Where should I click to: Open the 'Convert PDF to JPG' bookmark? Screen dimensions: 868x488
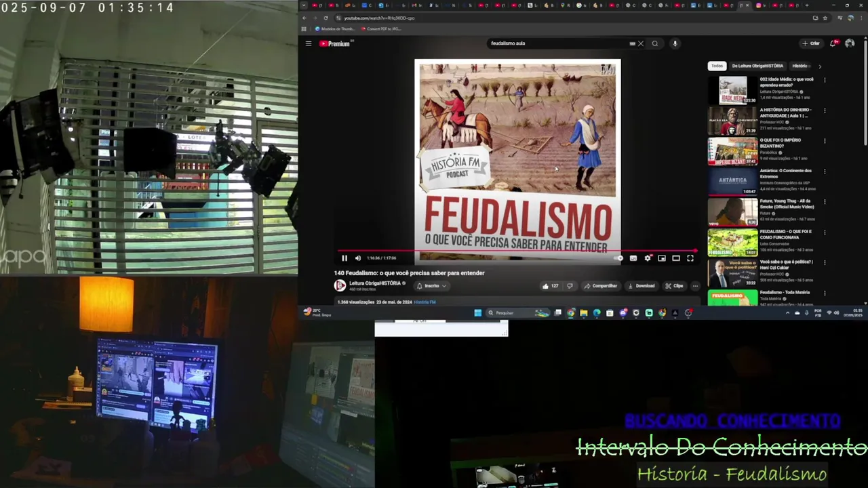coord(381,29)
